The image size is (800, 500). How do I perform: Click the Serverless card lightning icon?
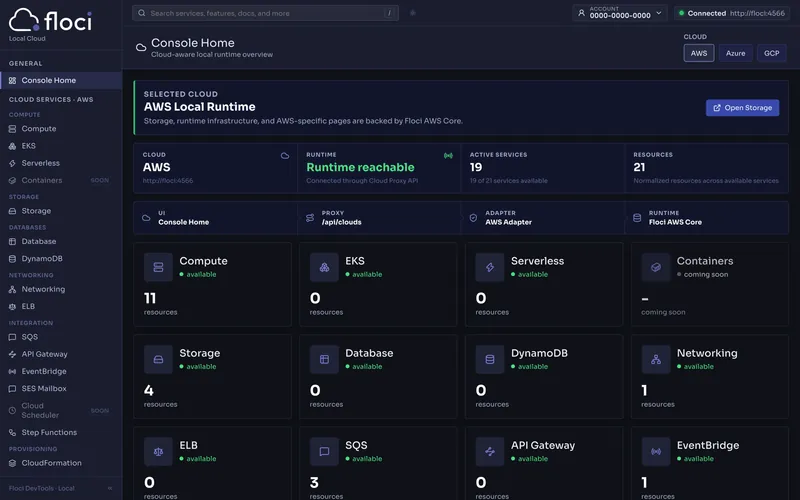click(490, 267)
